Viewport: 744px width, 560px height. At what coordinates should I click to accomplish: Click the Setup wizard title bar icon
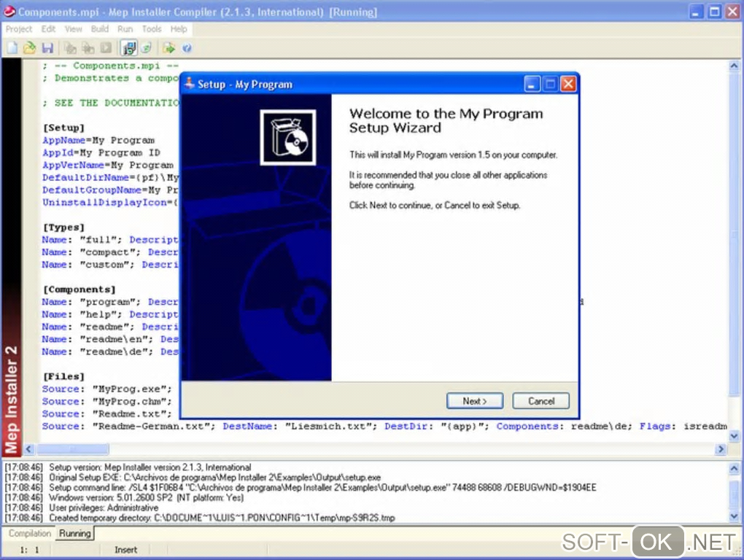pos(190,84)
